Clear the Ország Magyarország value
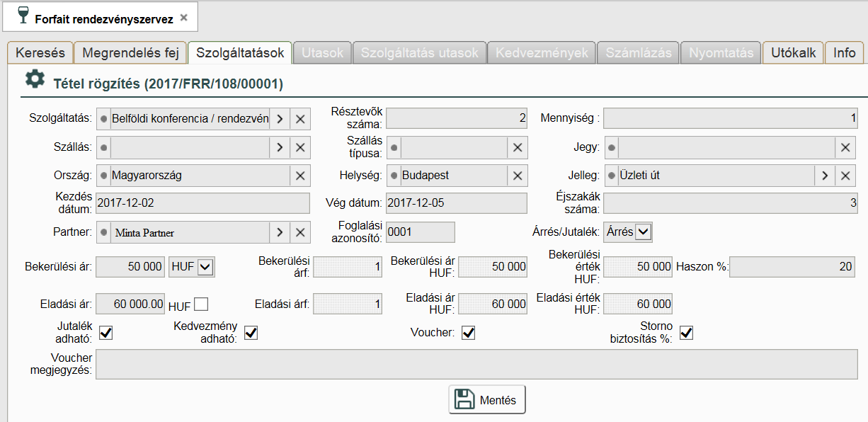Image resolution: width=868 pixels, height=422 pixels. (x=300, y=176)
